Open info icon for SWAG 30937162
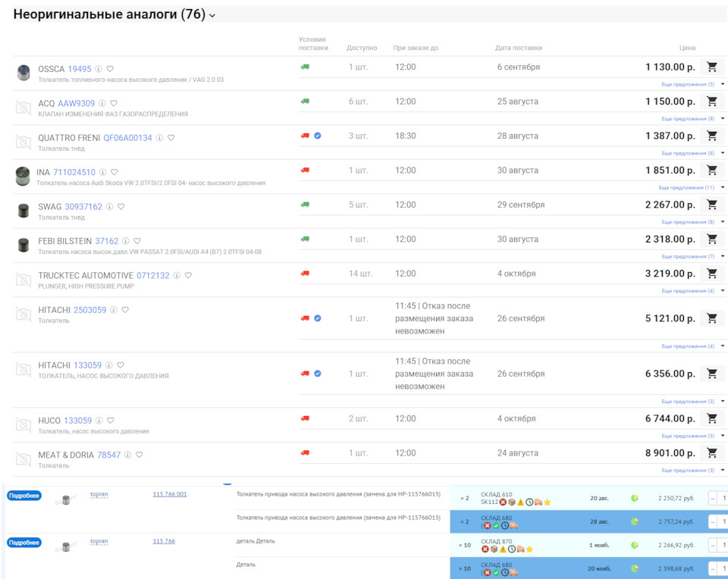 click(x=109, y=206)
